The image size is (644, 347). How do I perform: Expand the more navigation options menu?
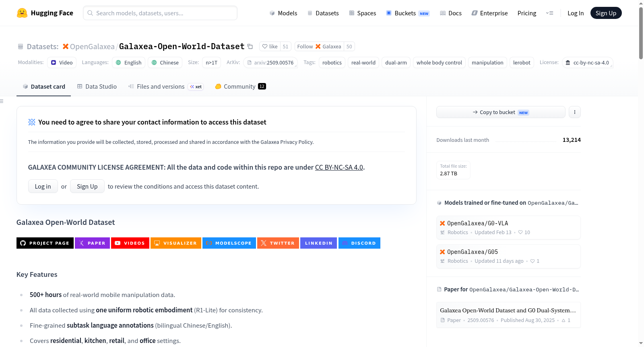549,13
